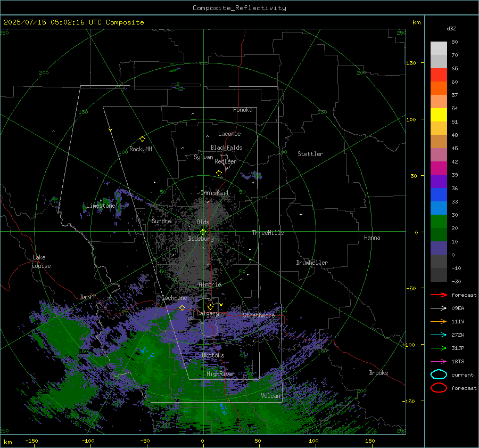Click the Lake Louise label
This screenshot has width=479, height=448.
pyautogui.click(x=41, y=262)
